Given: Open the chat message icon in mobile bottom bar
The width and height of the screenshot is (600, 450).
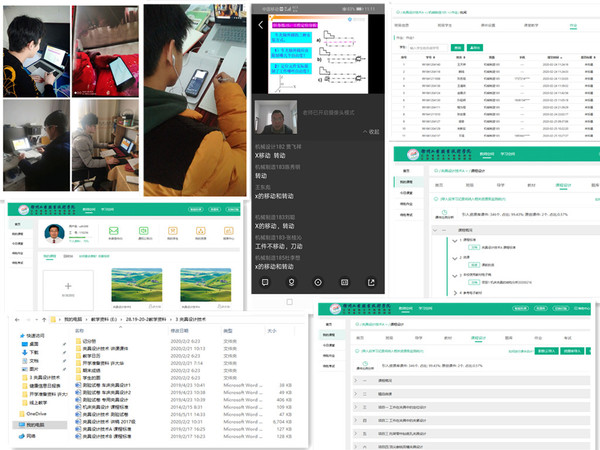Looking at the screenshot, I should pos(265,282).
